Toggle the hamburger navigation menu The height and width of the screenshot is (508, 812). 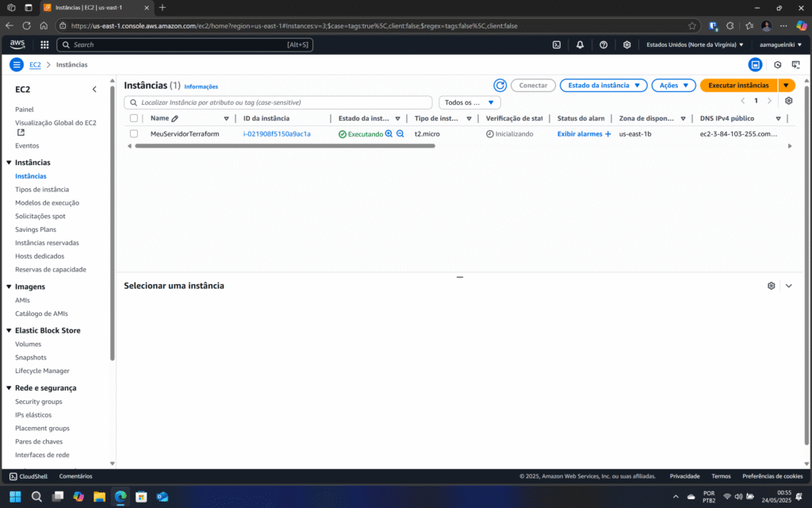coord(17,65)
